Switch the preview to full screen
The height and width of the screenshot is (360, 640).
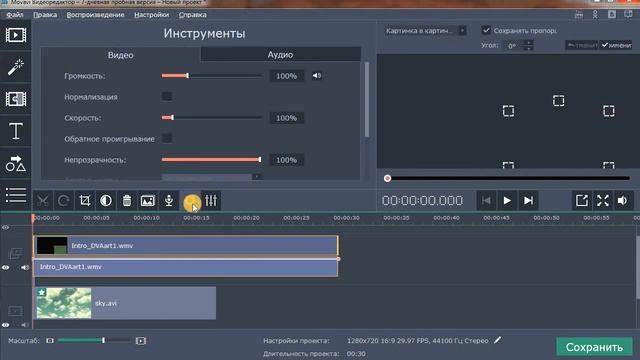coord(603,200)
